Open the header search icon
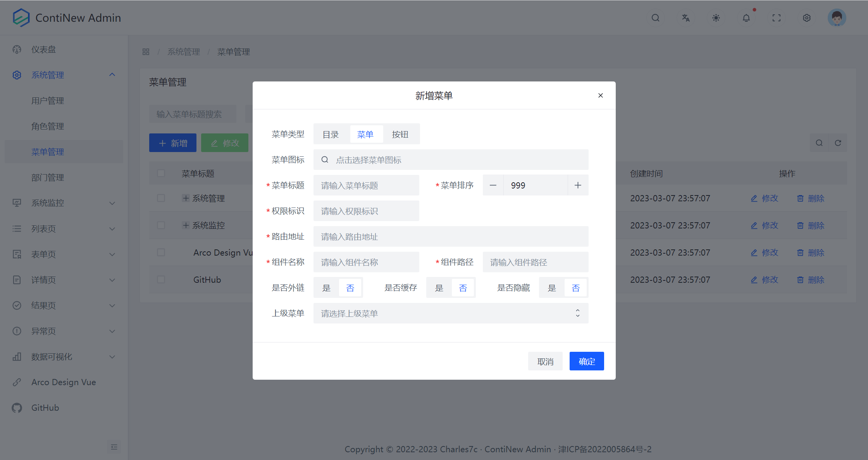The image size is (868, 460). pos(656,18)
